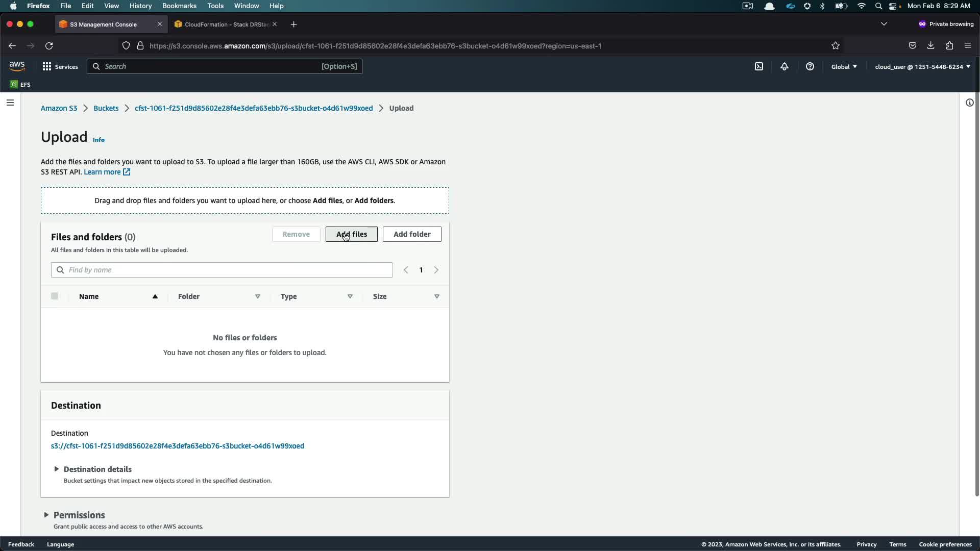The height and width of the screenshot is (551, 980).
Task: Open AWS notifications bell
Action: pos(785,66)
